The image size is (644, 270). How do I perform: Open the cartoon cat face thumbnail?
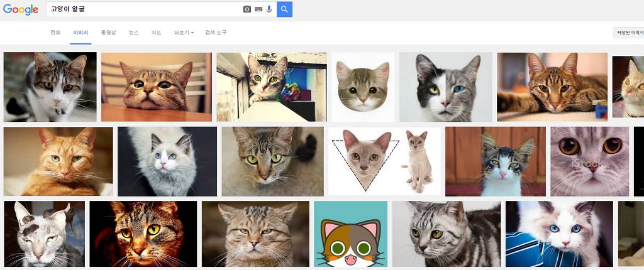350,234
